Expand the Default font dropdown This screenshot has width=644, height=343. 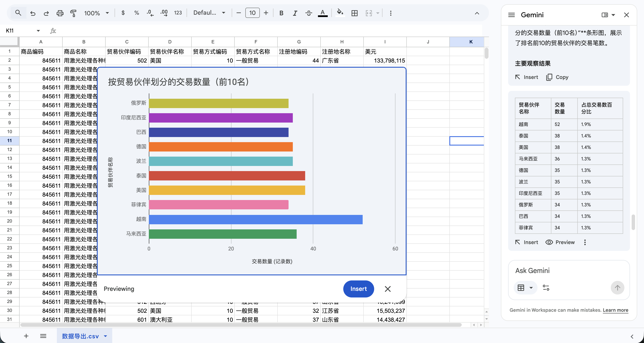(209, 13)
